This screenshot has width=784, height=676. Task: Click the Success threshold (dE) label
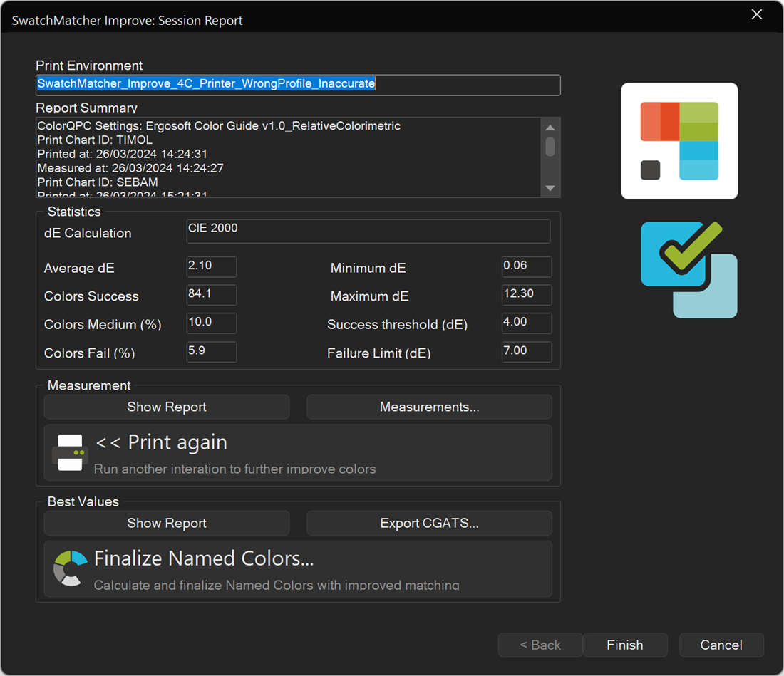click(x=397, y=325)
